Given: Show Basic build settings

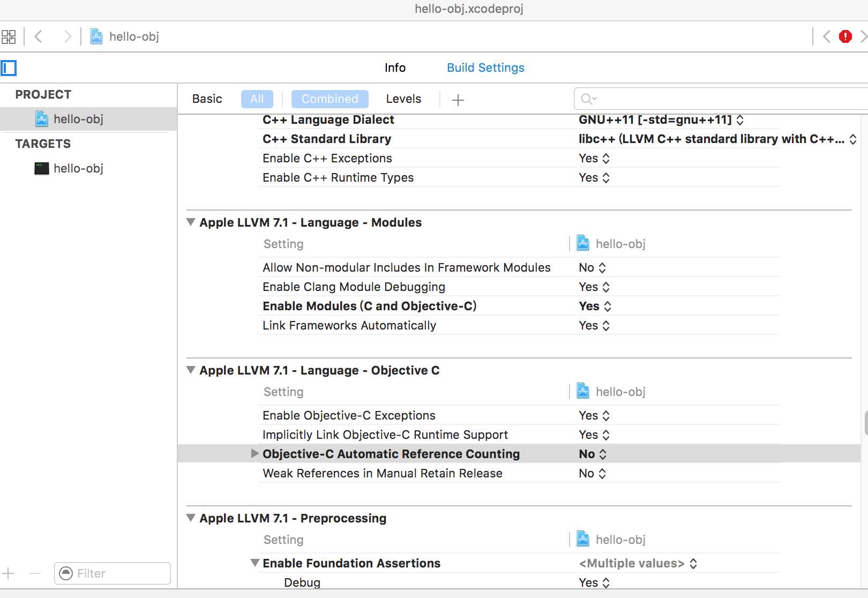Looking at the screenshot, I should (x=207, y=99).
